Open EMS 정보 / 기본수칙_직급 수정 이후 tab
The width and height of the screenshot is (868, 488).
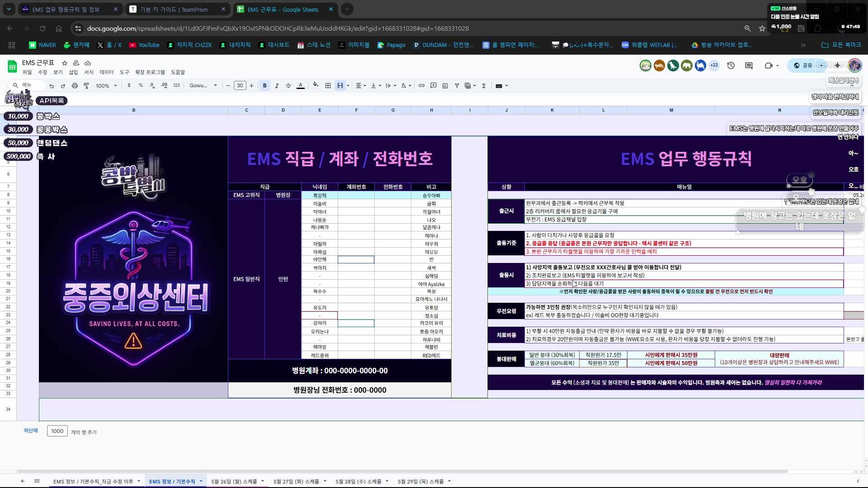point(93,482)
